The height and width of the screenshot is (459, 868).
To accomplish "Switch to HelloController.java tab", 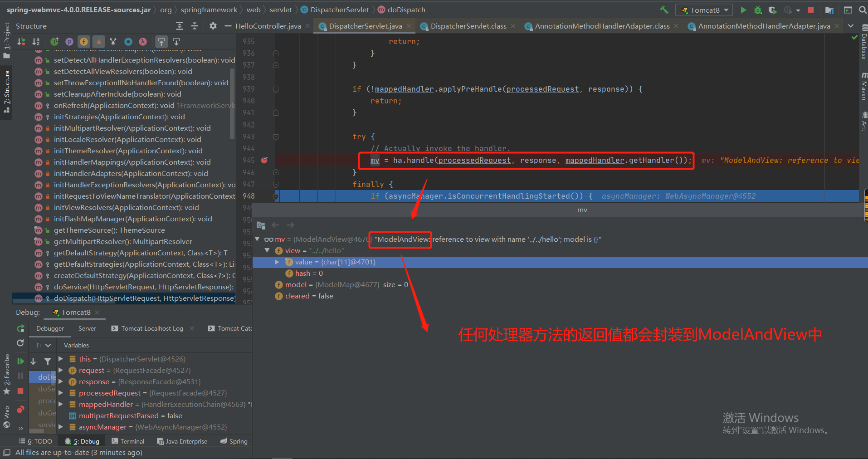I will (x=268, y=26).
